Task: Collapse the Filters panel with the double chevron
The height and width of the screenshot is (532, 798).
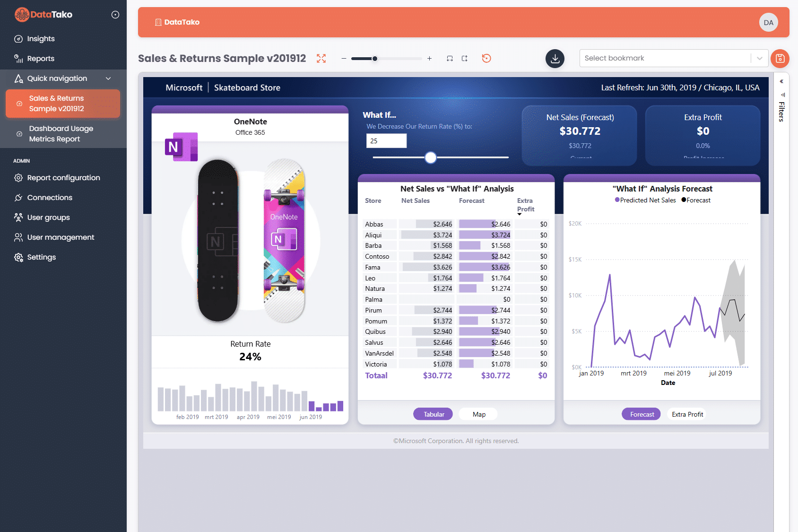Action: click(781, 81)
